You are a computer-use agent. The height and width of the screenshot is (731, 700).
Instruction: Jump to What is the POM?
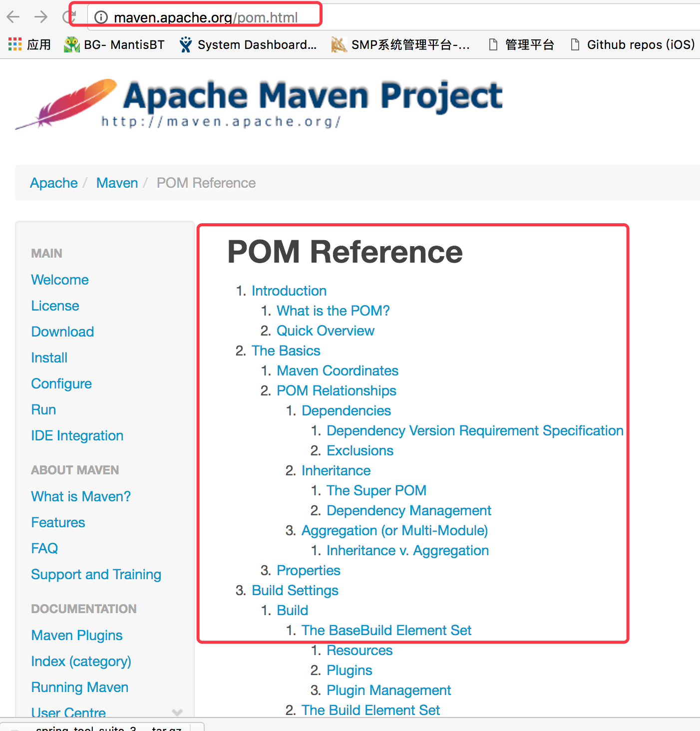pyautogui.click(x=333, y=311)
